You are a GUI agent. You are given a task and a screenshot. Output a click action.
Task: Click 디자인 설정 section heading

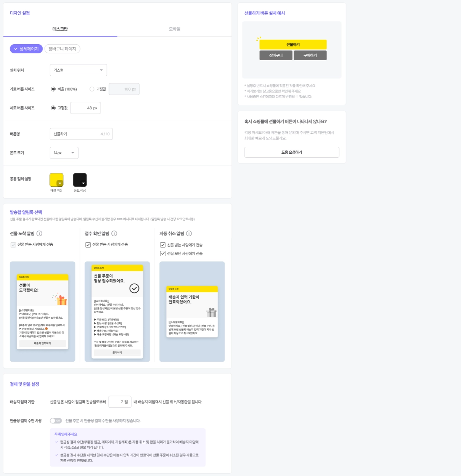point(20,13)
